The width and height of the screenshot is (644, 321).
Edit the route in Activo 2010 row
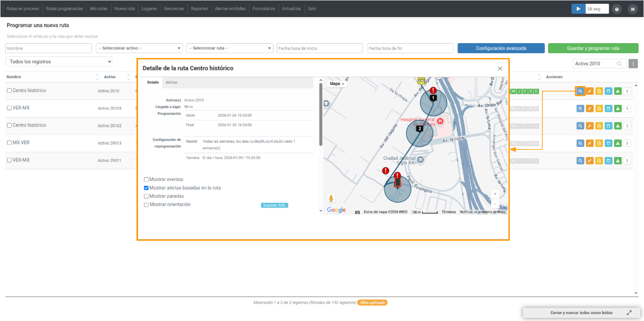pyautogui.click(x=590, y=91)
